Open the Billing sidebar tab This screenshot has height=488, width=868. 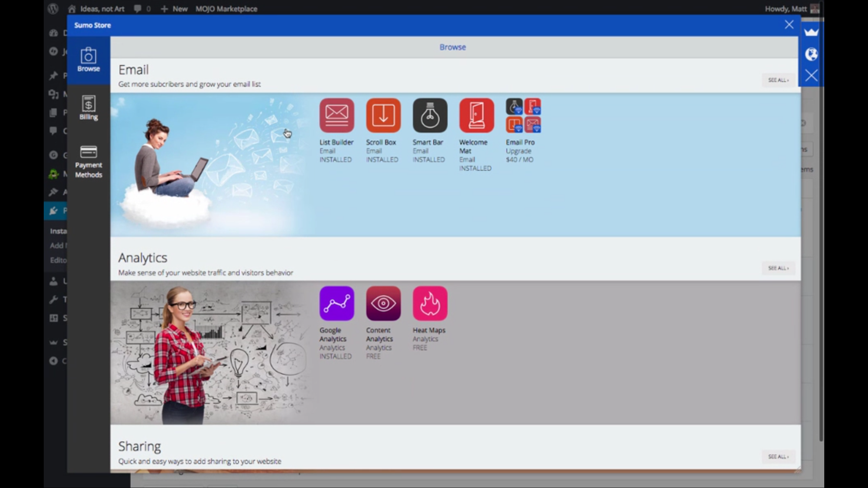tap(88, 108)
